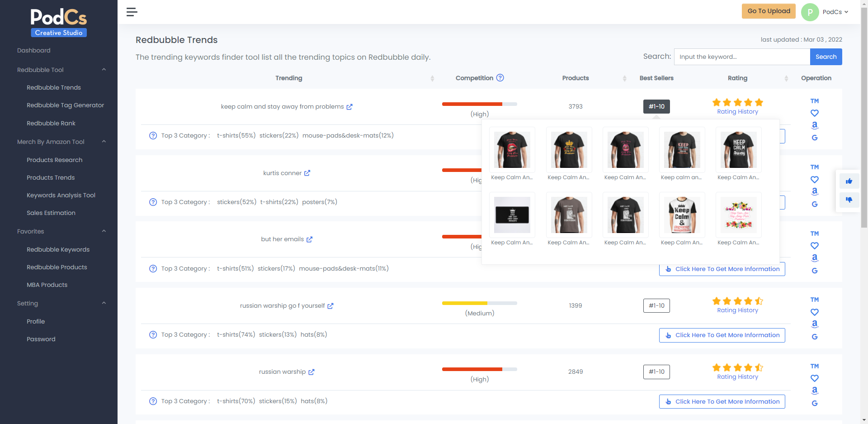This screenshot has width=868, height=424.
Task: Open the 'HEEP CALM Away' t-shirt thumbnail
Action: 739,150
